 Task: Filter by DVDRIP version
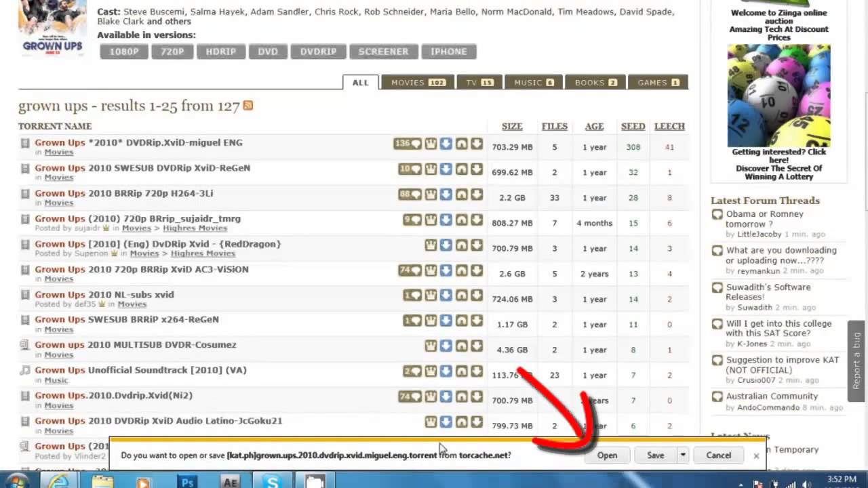click(x=319, y=52)
